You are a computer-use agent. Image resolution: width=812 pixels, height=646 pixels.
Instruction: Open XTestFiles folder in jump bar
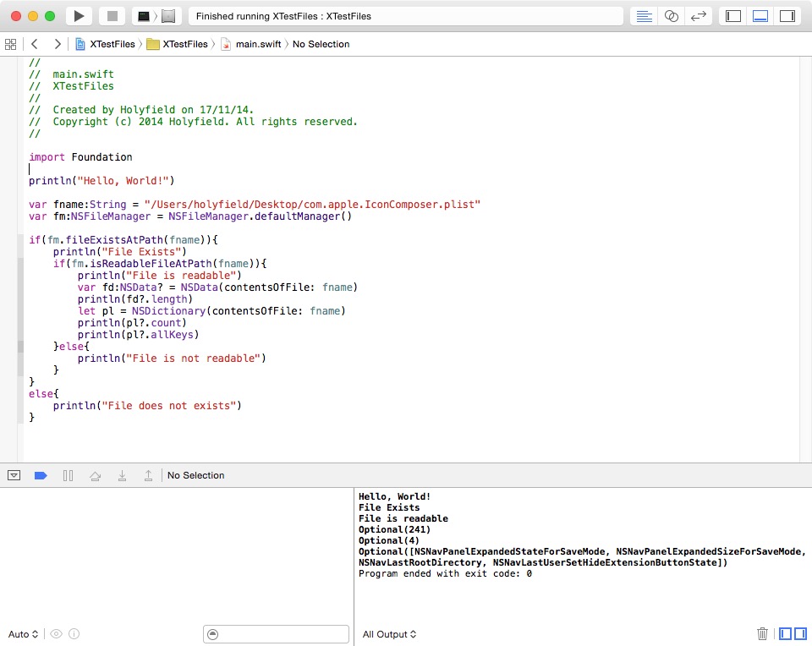click(x=177, y=44)
